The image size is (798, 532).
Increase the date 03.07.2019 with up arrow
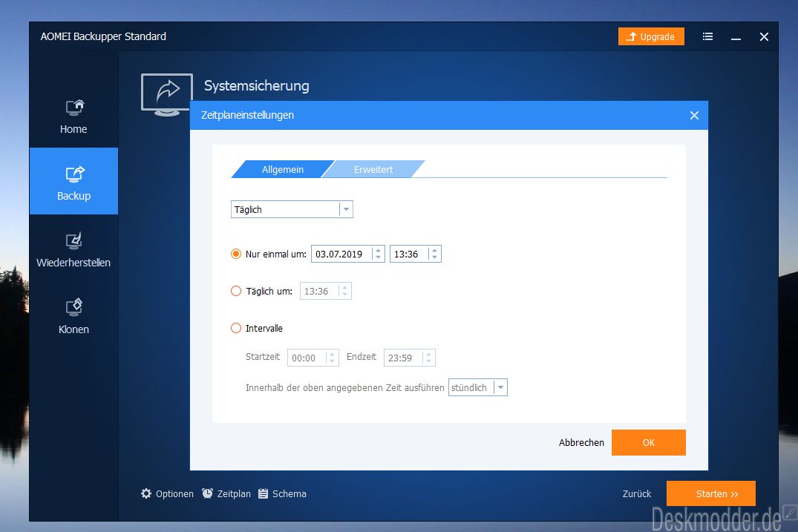coord(378,250)
